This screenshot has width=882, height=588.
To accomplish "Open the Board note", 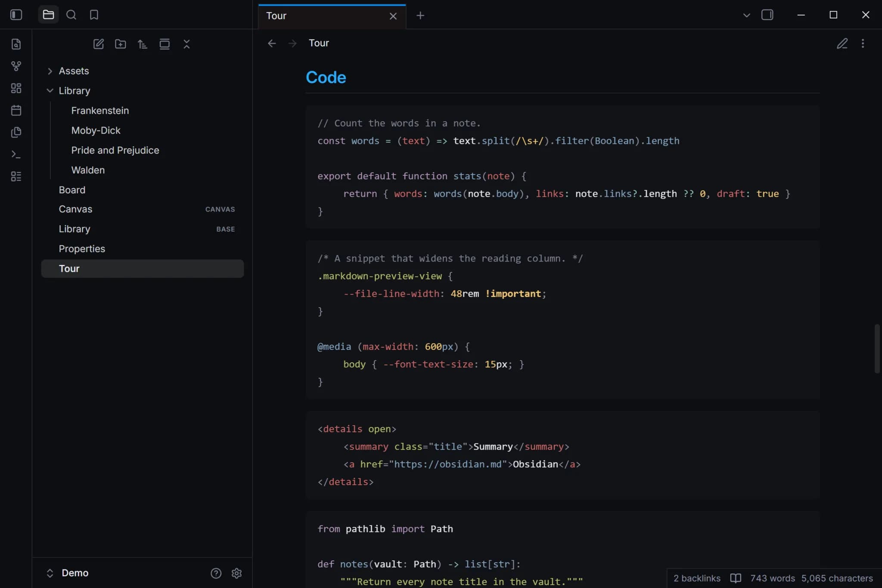I will point(142,190).
